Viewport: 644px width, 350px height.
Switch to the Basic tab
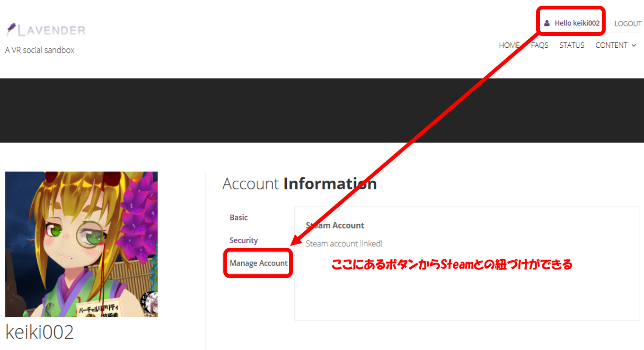click(x=238, y=218)
